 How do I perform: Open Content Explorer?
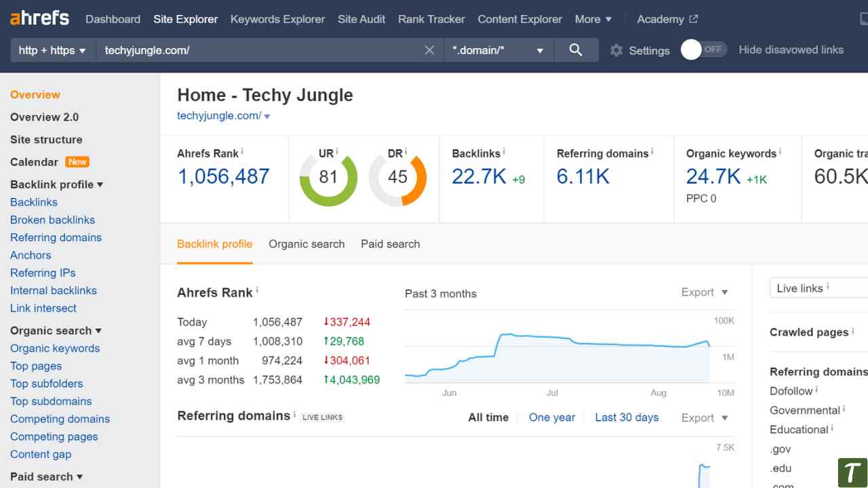click(520, 19)
